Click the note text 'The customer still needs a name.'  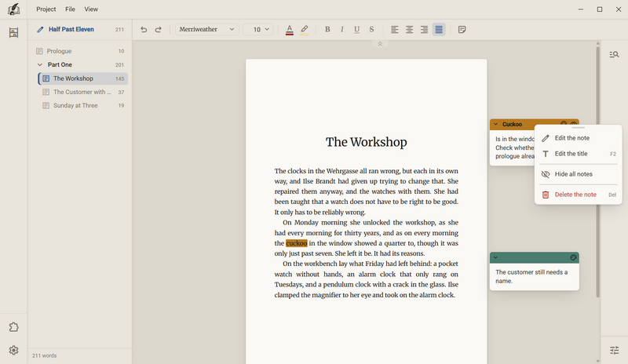pyautogui.click(x=531, y=277)
